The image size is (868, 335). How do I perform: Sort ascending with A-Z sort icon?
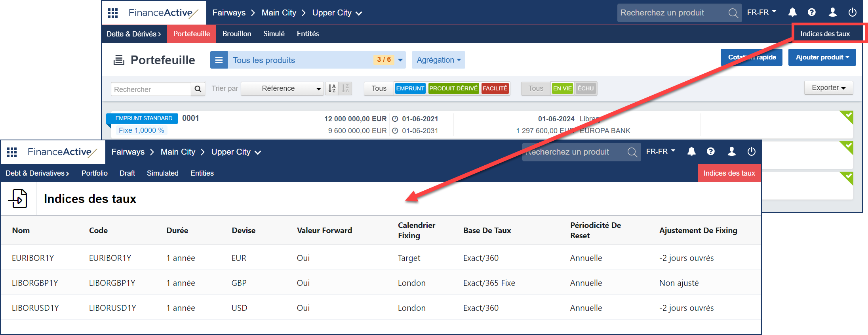[x=332, y=88]
